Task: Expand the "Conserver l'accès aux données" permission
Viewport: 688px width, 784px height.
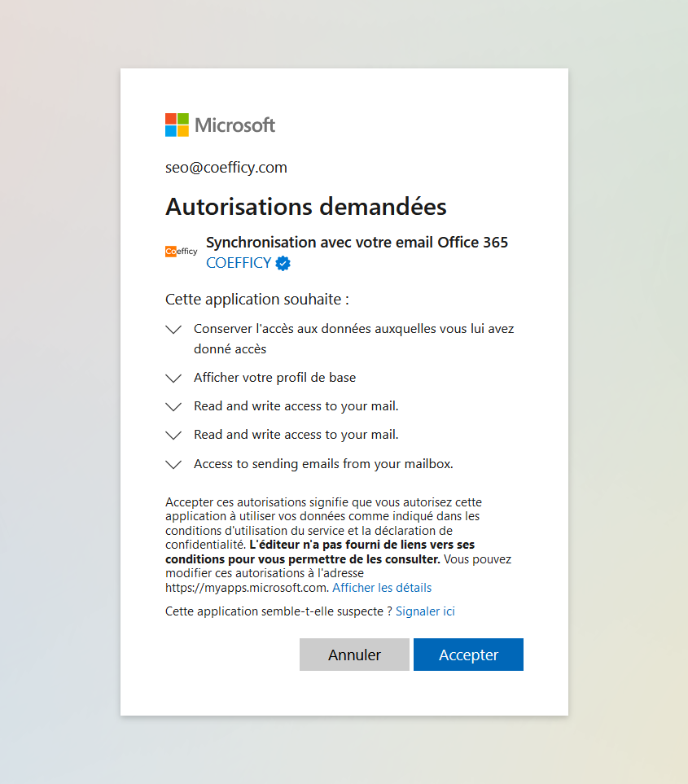Action: coord(173,330)
